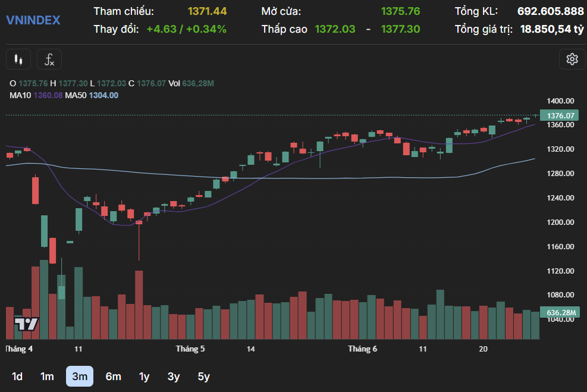Click the Mở cửa label
This screenshot has width=587, height=392.
pyautogui.click(x=281, y=11)
